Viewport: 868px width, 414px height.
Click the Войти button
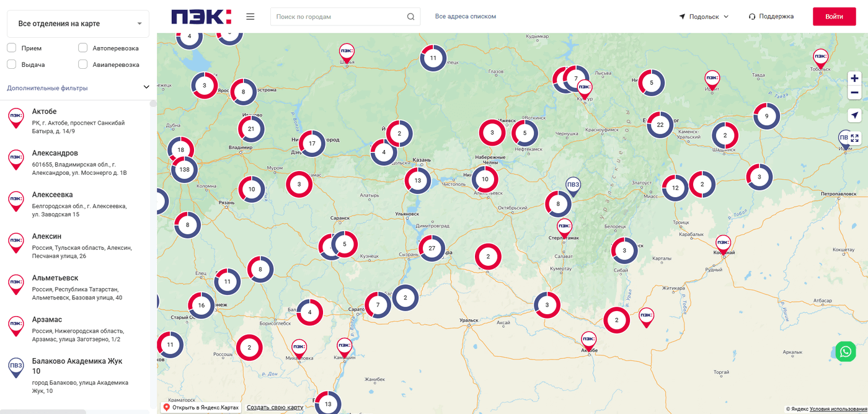tap(834, 17)
